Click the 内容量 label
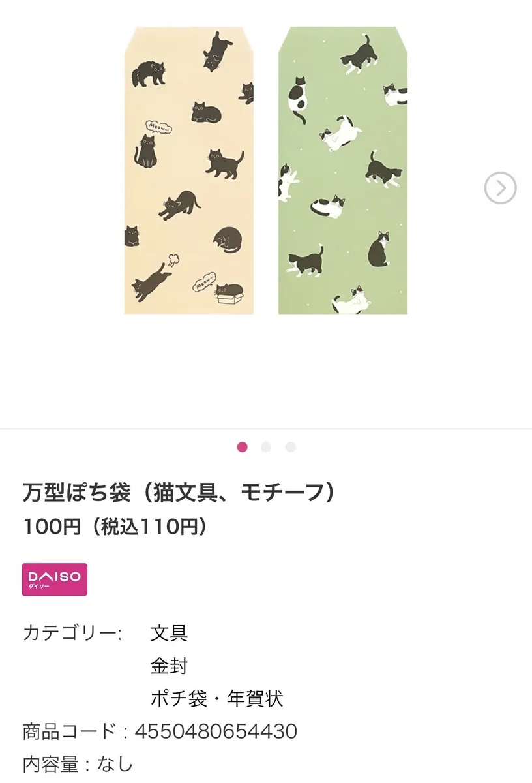The width and height of the screenshot is (532, 783). [x=50, y=763]
